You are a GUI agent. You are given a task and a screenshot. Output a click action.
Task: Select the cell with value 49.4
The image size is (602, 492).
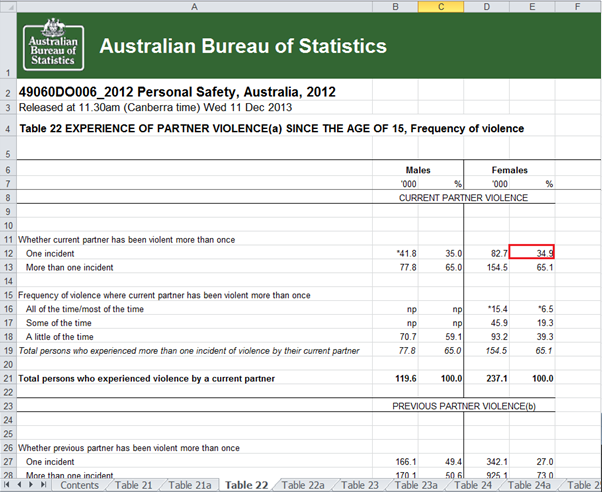pos(441,462)
